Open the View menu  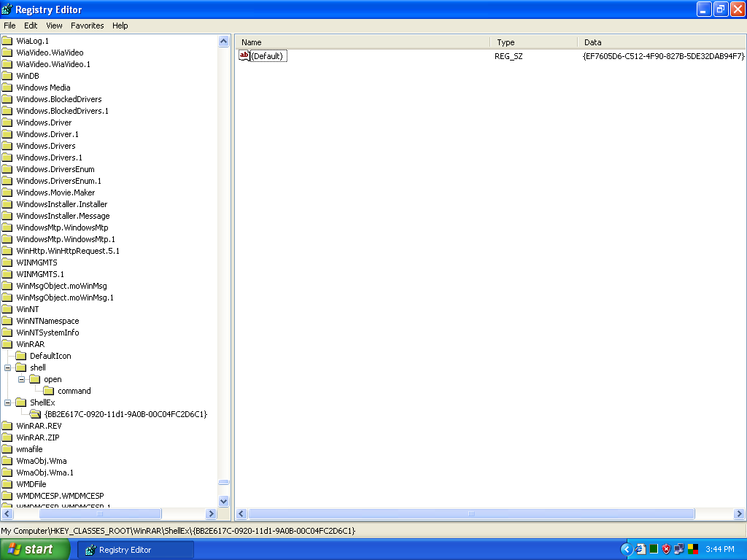click(x=54, y=26)
